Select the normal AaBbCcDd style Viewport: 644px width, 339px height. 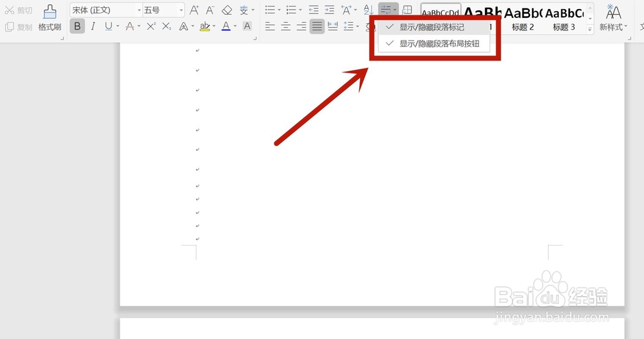440,12
